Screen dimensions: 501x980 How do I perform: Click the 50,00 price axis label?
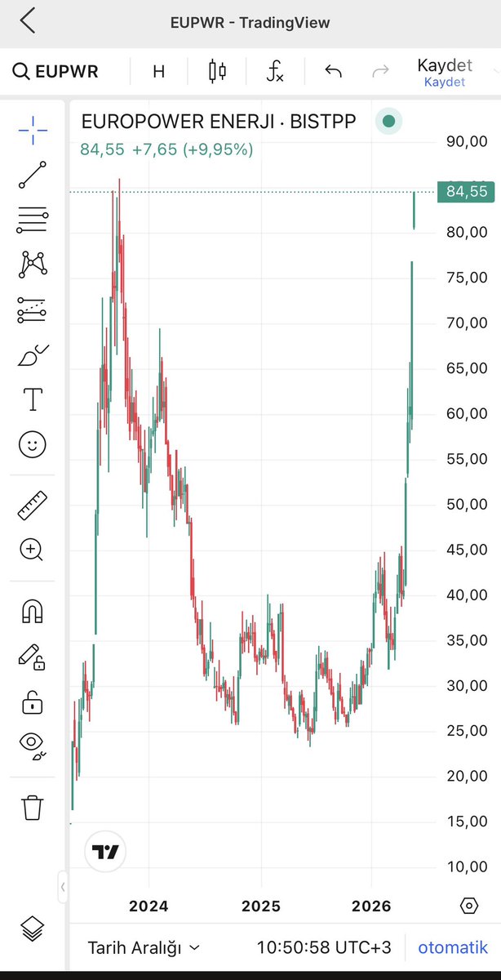pos(466,504)
